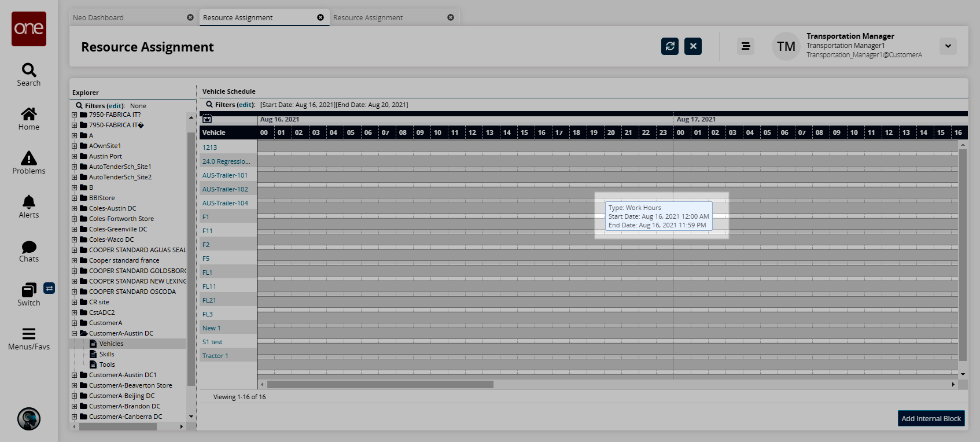The height and width of the screenshot is (442, 980).
Task: Select Skills under CustomerA-Austin DC
Action: pos(107,354)
